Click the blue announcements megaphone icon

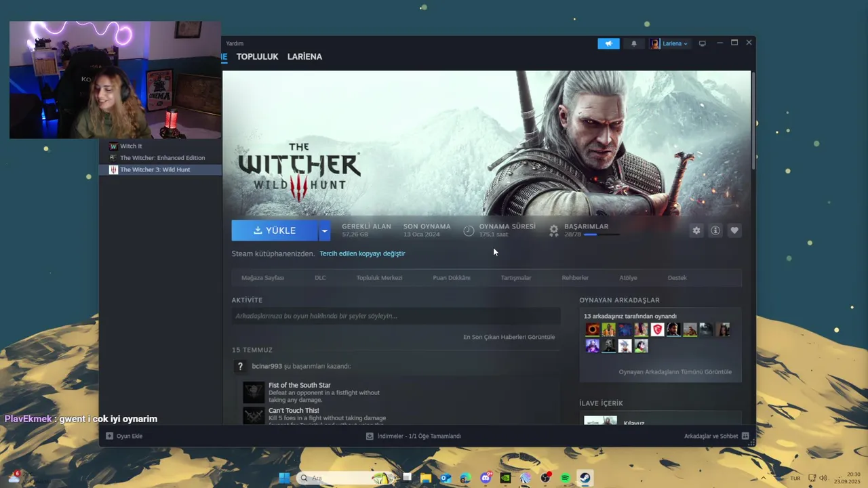(x=608, y=43)
